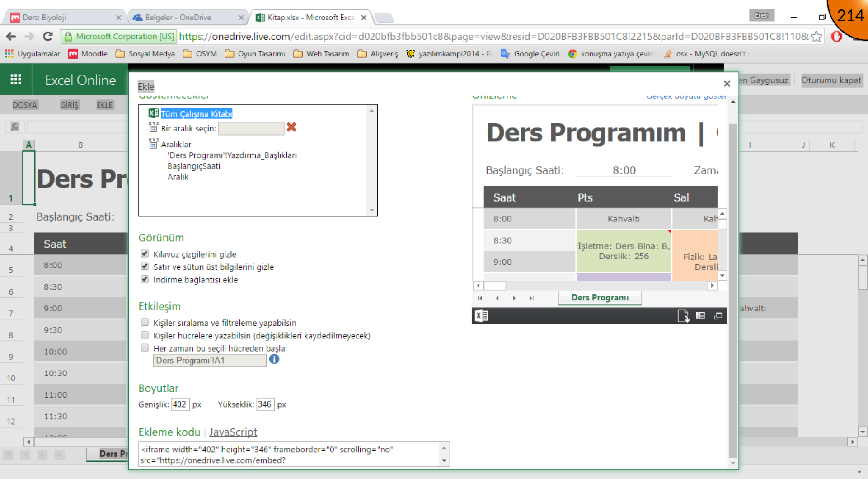Toggle 'İndirme bağlantısı ekle' checkbox

pyautogui.click(x=145, y=279)
